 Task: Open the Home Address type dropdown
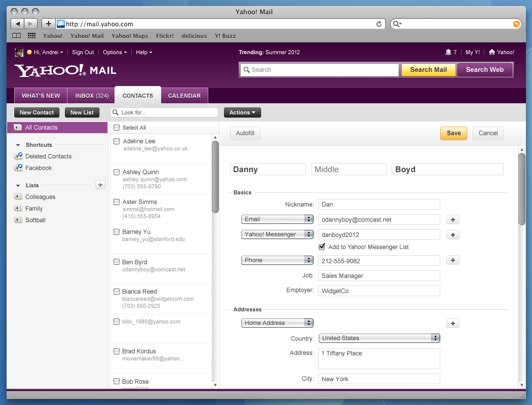pos(277,323)
